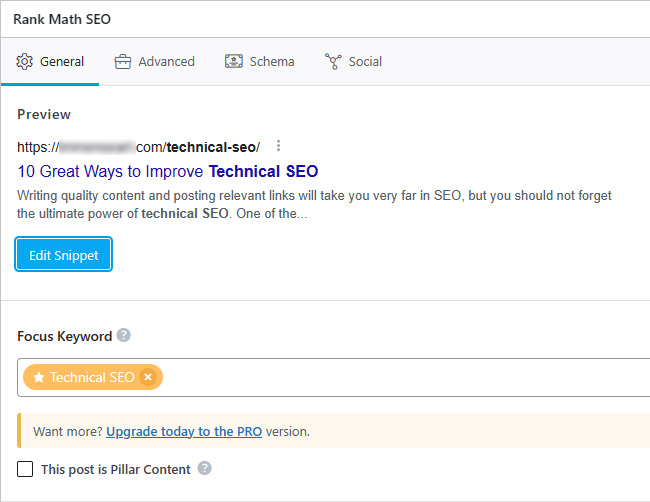Open the Advanced tab

tap(154, 62)
